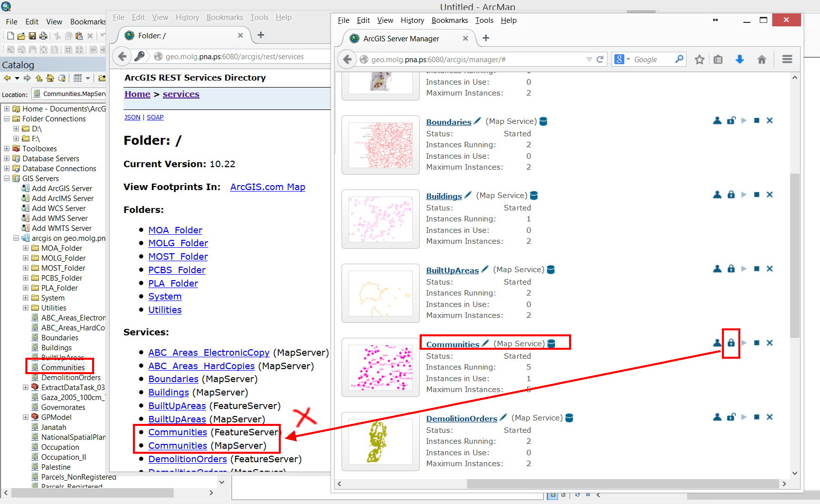Open Communities (MapServer) link in REST directory
The height and width of the screenshot is (504, 820).
[x=178, y=445]
